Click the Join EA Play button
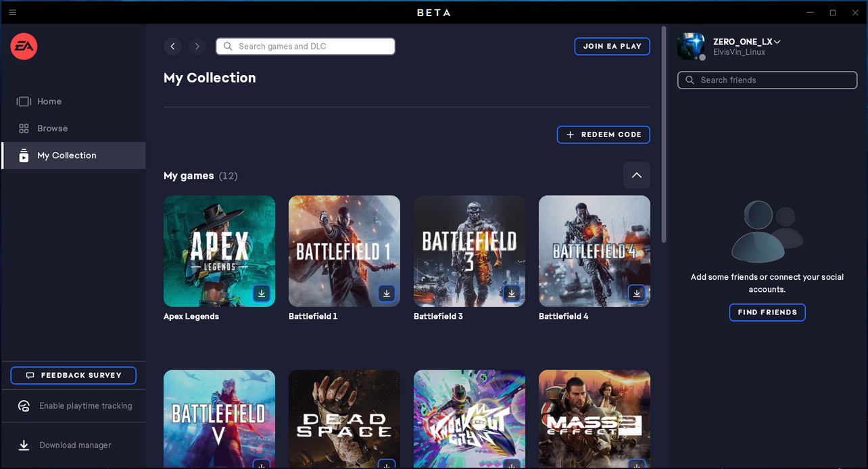868x469 pixels. click(x=612, y=47)
